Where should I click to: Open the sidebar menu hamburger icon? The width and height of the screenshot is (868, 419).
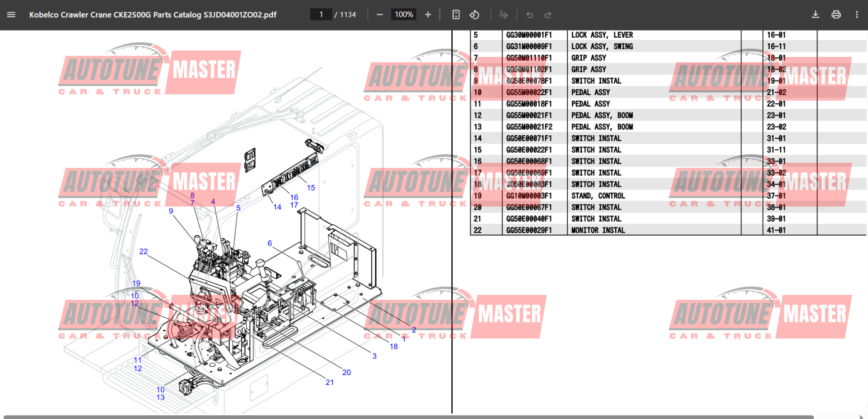11,15
